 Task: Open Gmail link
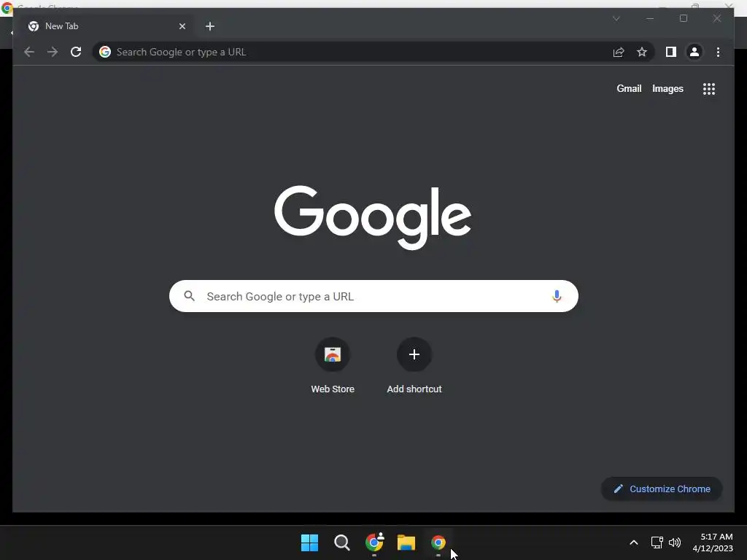pyautogui.click(x=629, y=88)
